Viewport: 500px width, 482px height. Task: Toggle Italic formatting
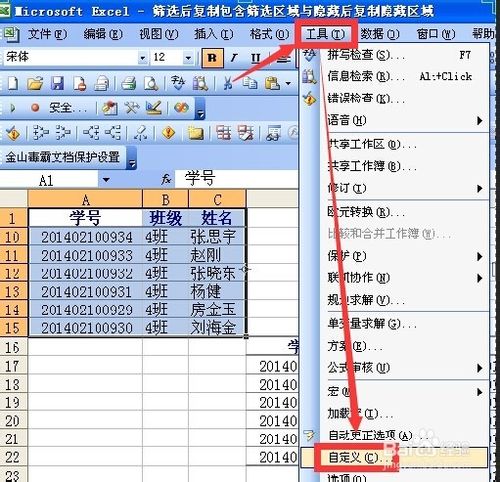point(234,58)
